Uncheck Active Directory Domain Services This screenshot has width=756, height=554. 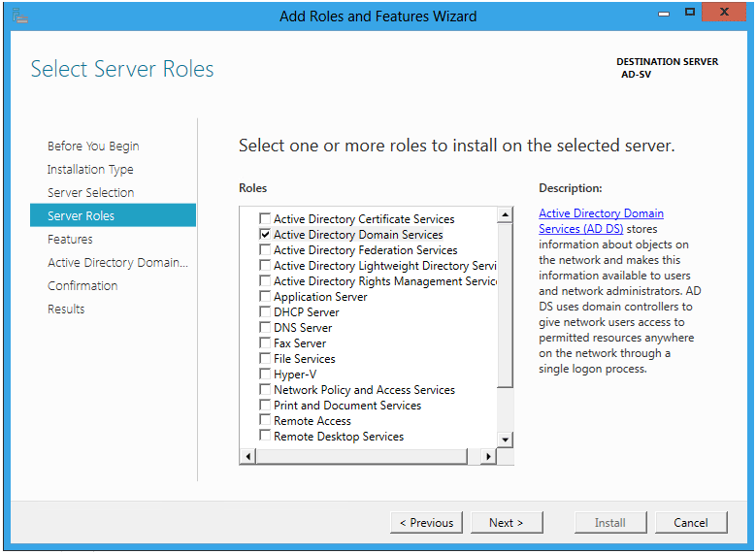pyautogui.click(x=265, y=235)
